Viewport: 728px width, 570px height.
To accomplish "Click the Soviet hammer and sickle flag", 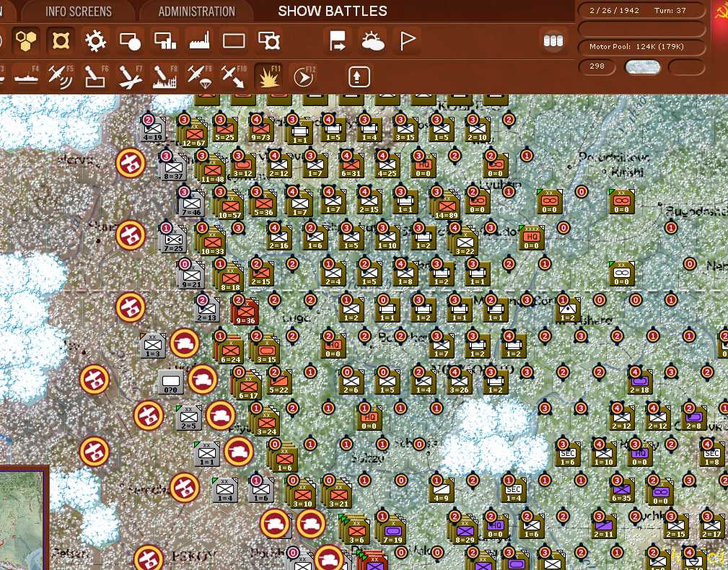I will [720, 14].
